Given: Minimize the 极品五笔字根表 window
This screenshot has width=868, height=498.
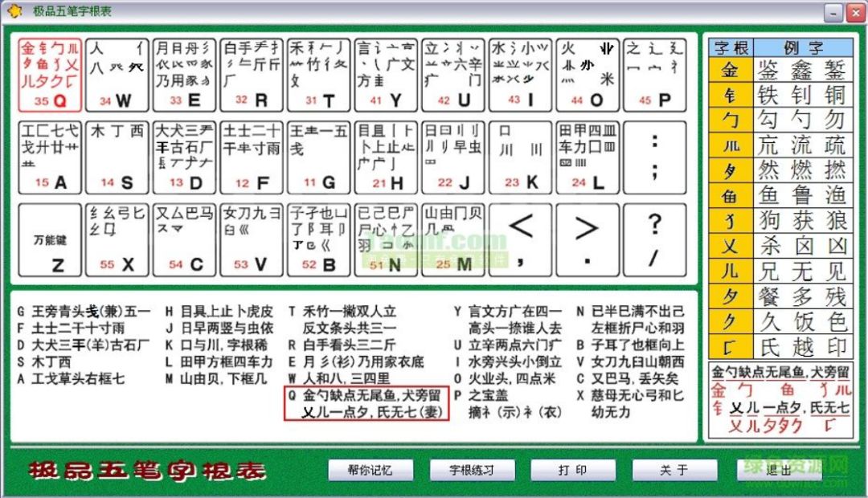Looking at the screenshot, I should pyautogui.click(x=833, y=13).
